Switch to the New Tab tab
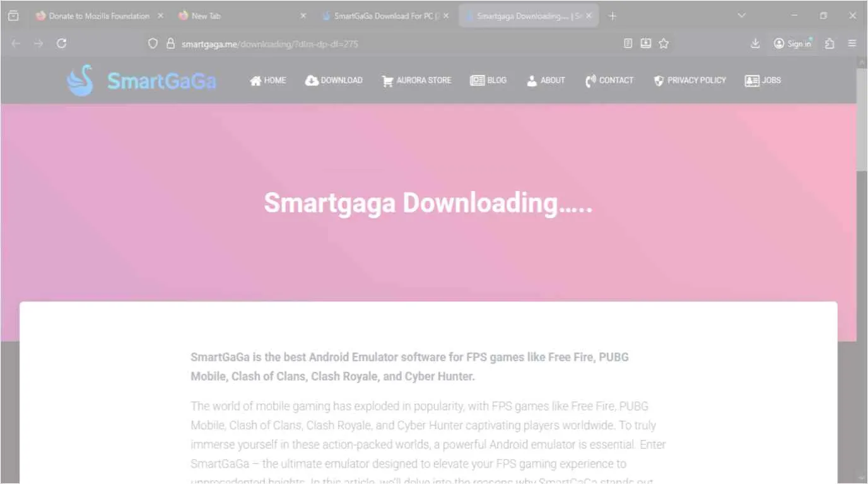The width and height of the screenshot is (868, 484). click(242, 16)
